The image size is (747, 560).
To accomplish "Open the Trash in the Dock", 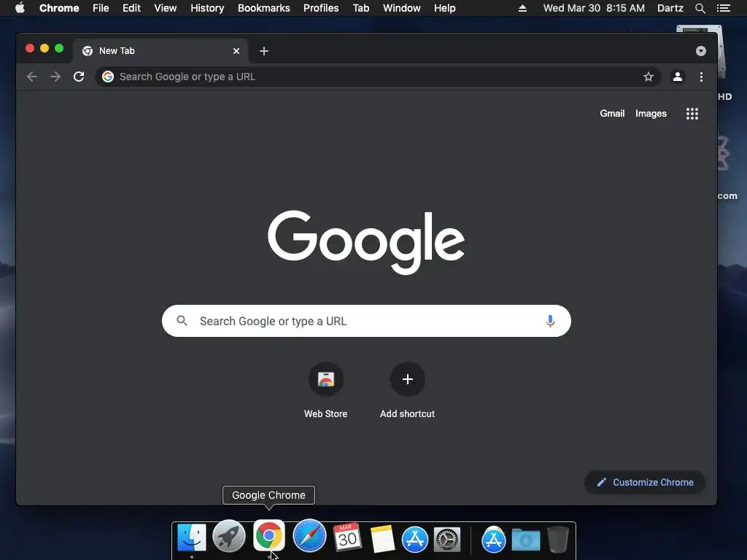I will point(558,539).
